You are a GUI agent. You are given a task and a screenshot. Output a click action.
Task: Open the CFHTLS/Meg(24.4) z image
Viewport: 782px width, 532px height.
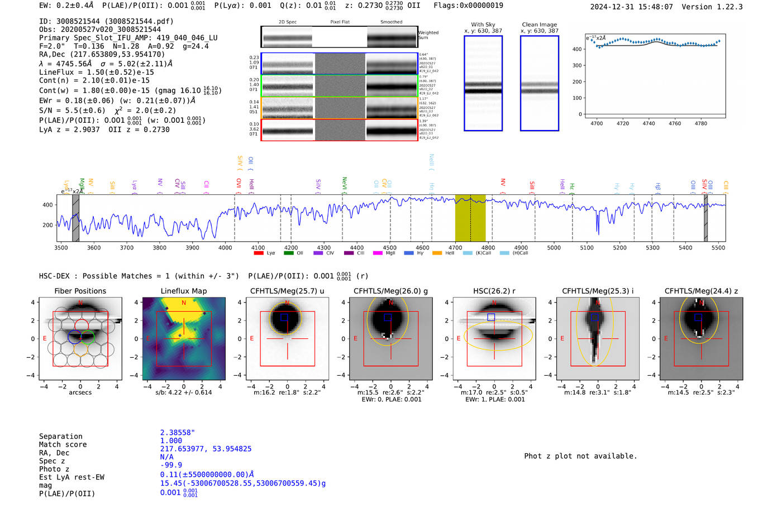pos(702,339)
